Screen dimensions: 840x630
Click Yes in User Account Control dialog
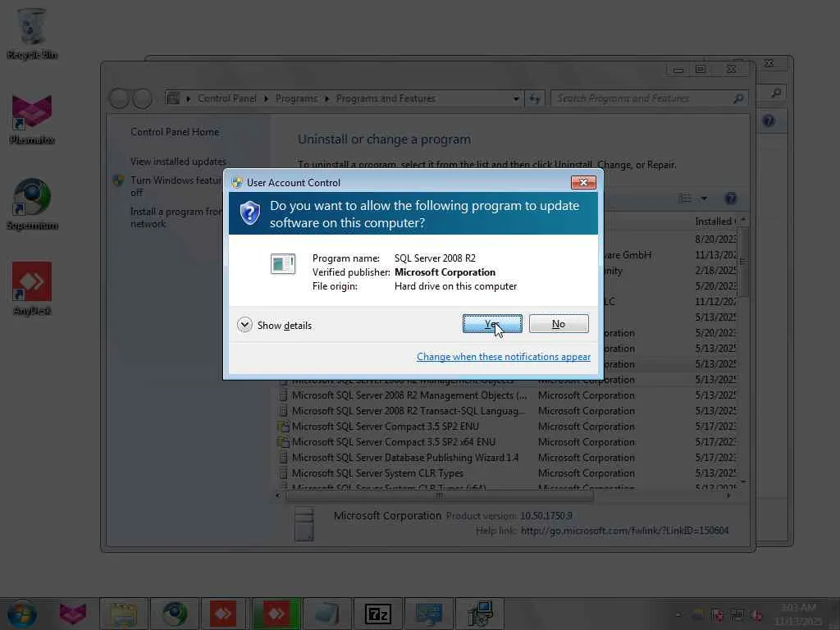click(492, 323)
